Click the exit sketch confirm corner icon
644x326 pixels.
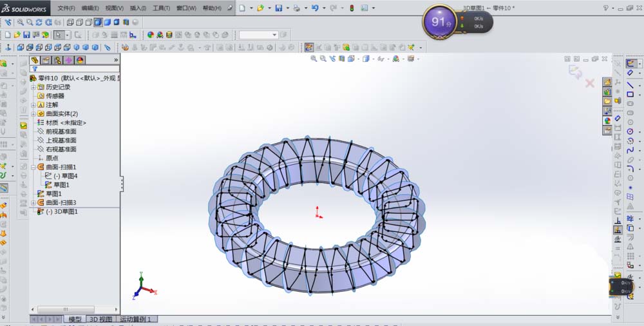click(x=575, y=72)
